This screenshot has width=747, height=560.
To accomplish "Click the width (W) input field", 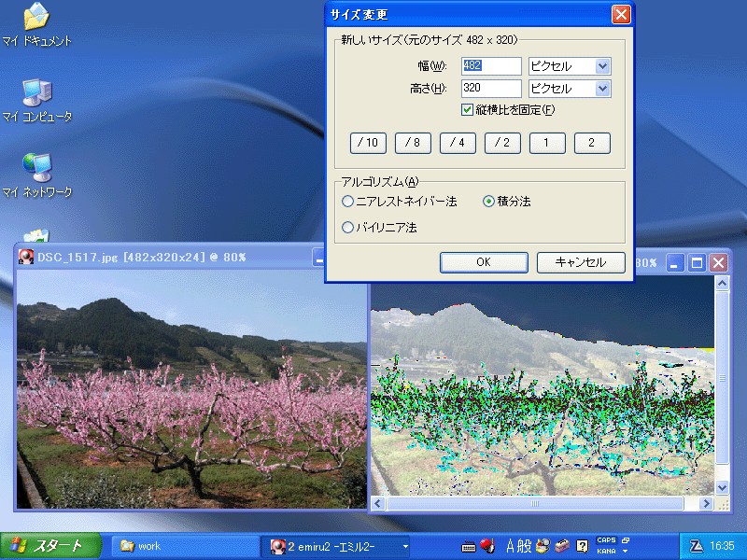I will (x=491, y=65).
